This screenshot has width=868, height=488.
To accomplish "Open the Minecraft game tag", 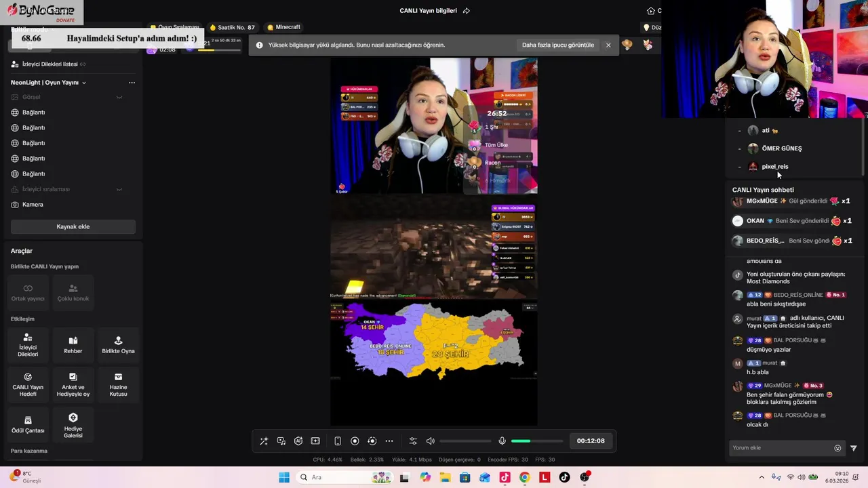I will pyautogui.click(x=283, y=27).
